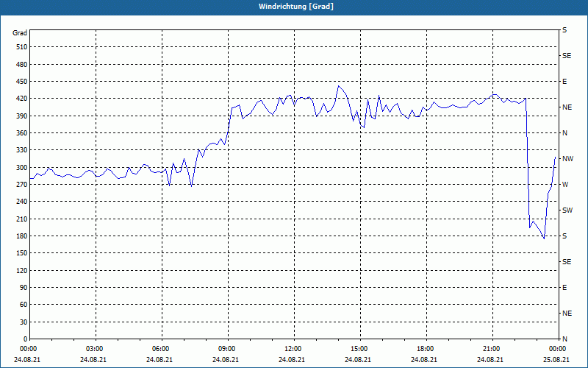Click the 150 y-axis tick label
This screenshot has width=588, height=368.
click(22, 253)
